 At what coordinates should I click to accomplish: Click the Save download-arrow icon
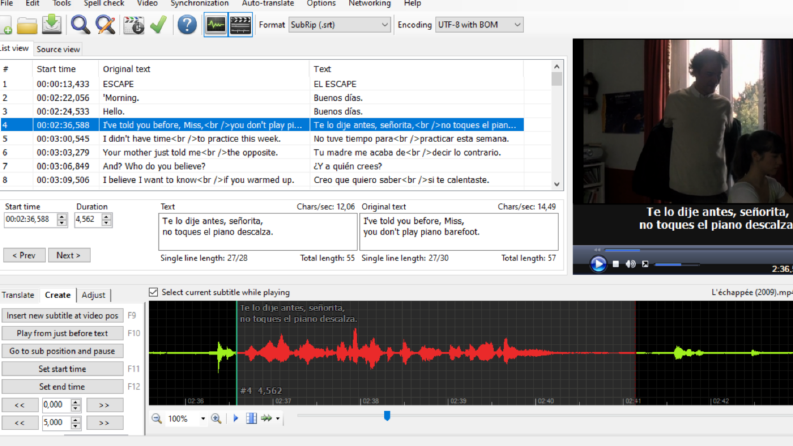52,24
